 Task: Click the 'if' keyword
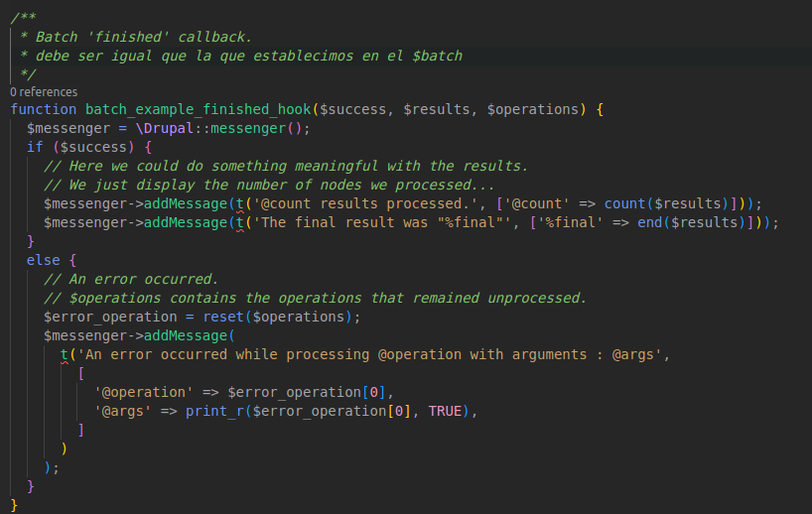[x=35, y=147]
